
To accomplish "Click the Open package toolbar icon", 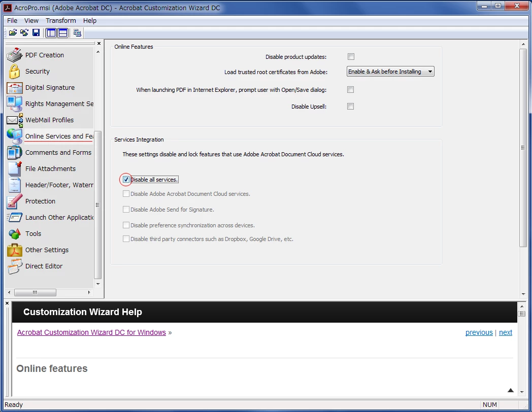I will coord(13,33).
